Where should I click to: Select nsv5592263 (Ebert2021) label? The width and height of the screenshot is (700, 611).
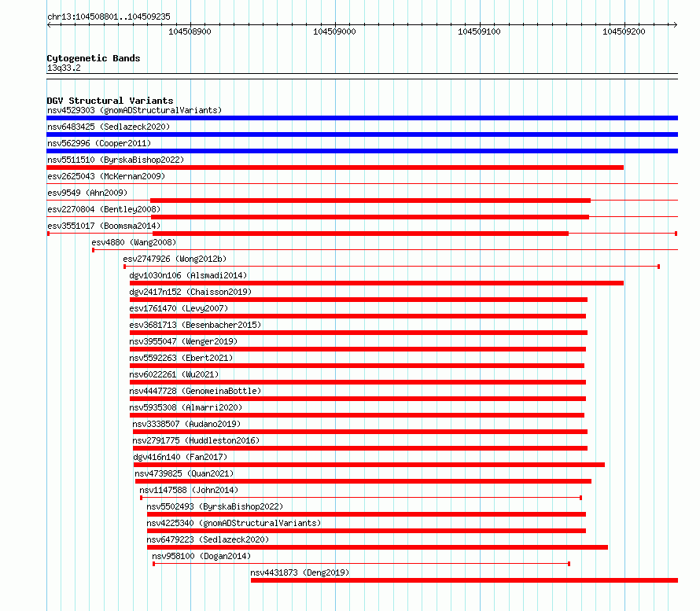point(181,358)
